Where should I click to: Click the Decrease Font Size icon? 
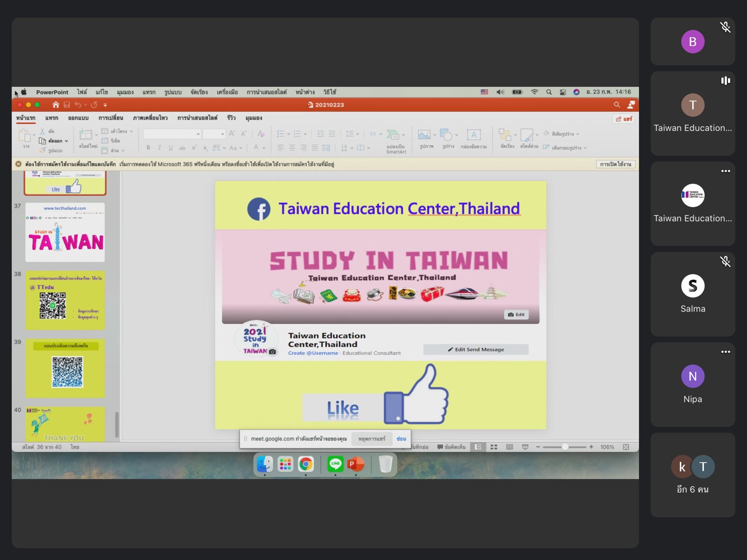pyautogui.click(x=243, y=134)
